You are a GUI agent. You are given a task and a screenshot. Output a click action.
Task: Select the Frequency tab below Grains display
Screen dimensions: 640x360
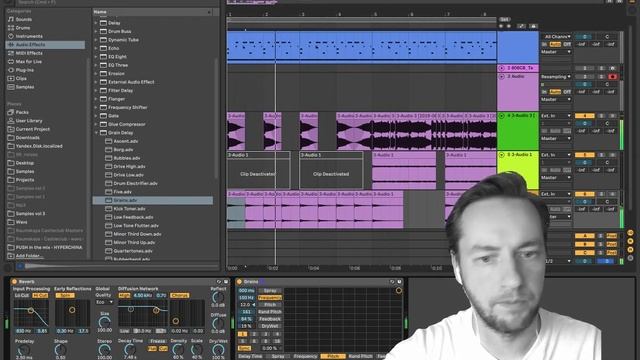tap(305, 356)
